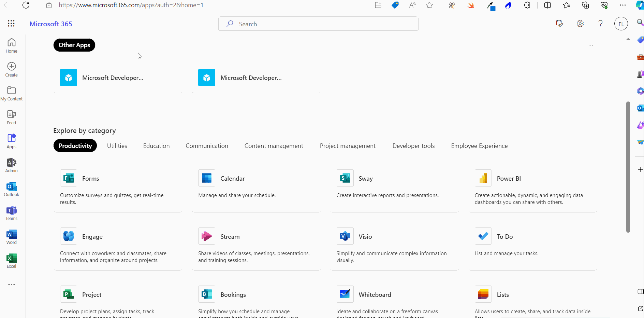Open the Whiteboard app icon
The width and height of the screenshot is (644, 318).
point(345,294)
